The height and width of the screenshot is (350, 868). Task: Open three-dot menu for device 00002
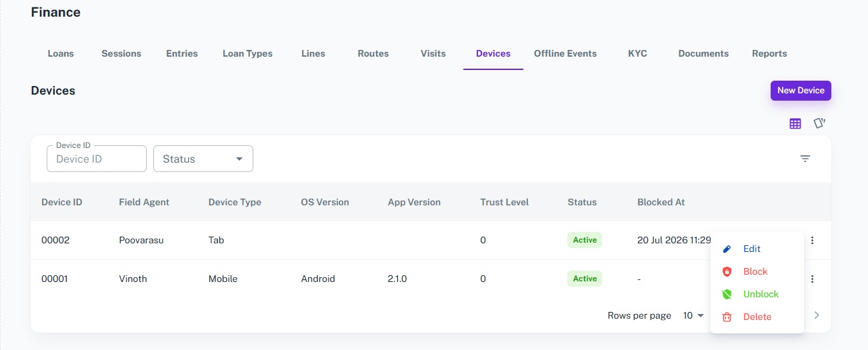[812, 241]
